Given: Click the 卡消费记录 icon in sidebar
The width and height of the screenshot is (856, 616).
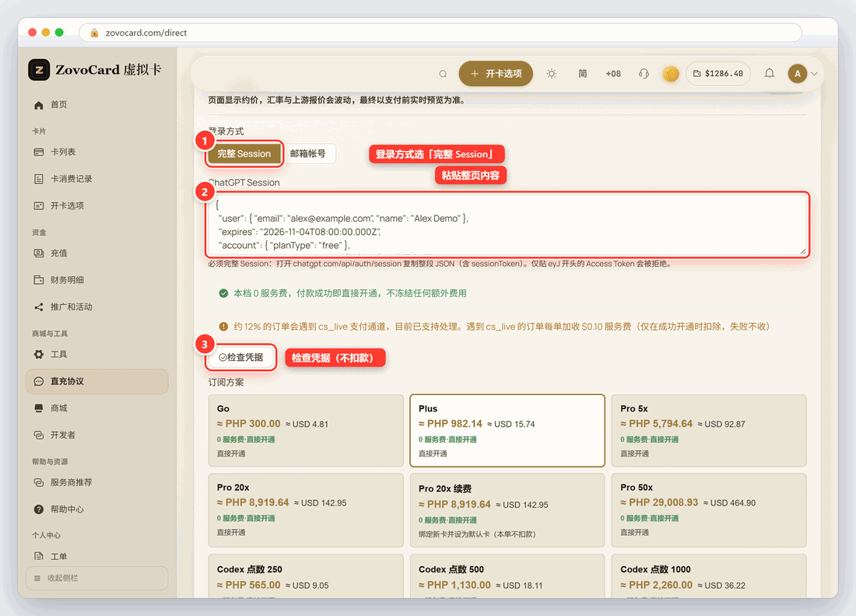Looking at the screenshot, I should (39, 179).
